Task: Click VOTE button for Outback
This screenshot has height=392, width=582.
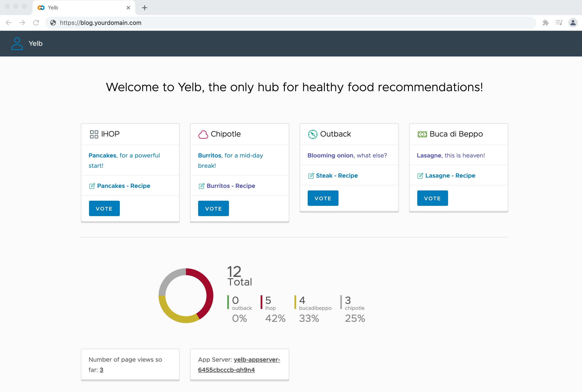Action: (323, 198)
